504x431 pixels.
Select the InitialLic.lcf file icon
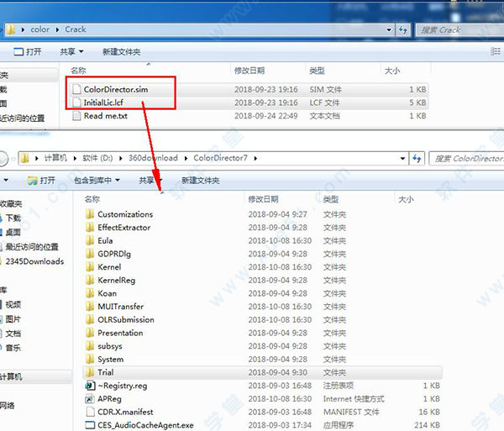click(x=76, y=102)
